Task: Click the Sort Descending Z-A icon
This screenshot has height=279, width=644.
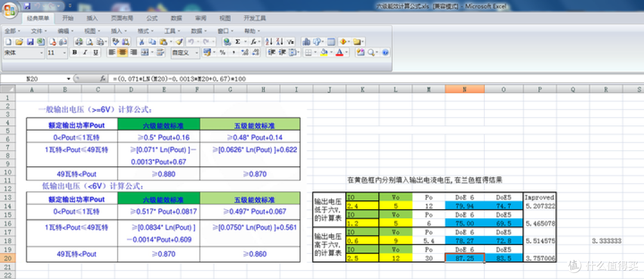Action: coord(280,42)
